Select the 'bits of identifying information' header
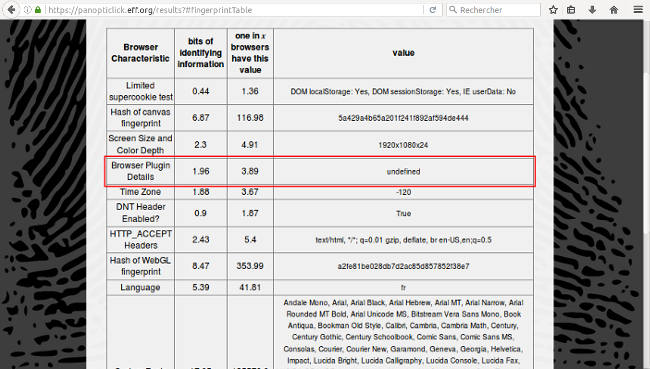This screenshot has width=650, height=369. pos(201,53)
